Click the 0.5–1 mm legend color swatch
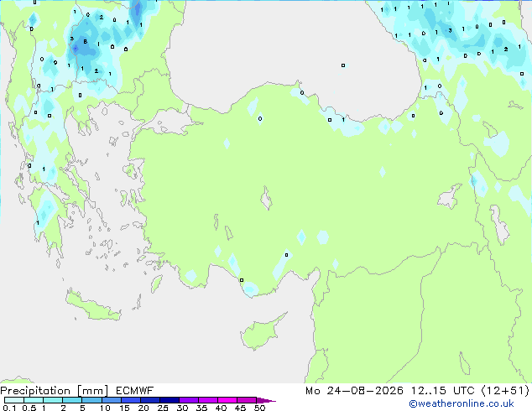 (34, 400)
